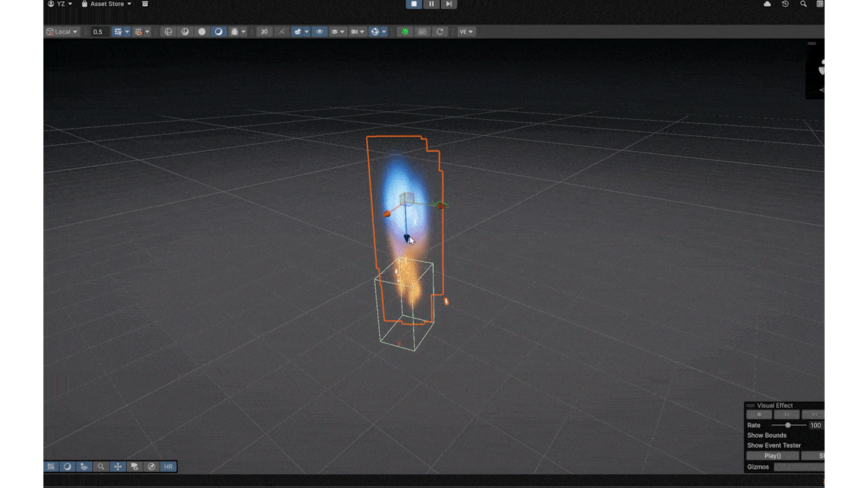This screenshot has height=488, width=868.
Task: Click the keyboard-like panel icon in toolbar
Action: 422,32
